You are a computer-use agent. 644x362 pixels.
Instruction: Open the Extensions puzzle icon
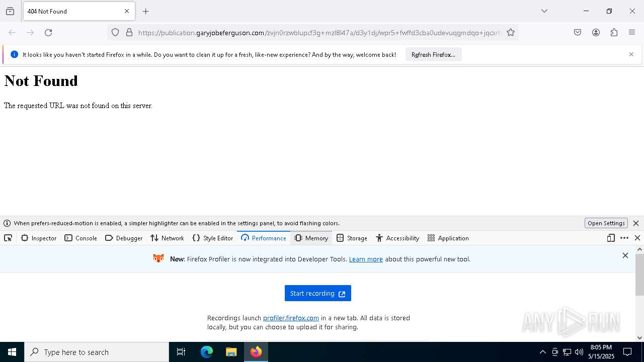coord(614,33)
